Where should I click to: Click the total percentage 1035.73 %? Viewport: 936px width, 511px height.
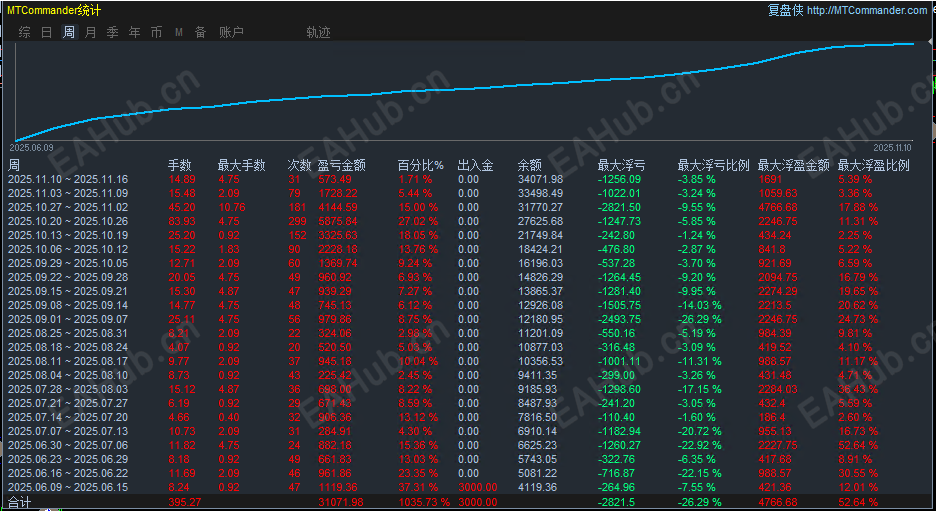pos(424,502)
